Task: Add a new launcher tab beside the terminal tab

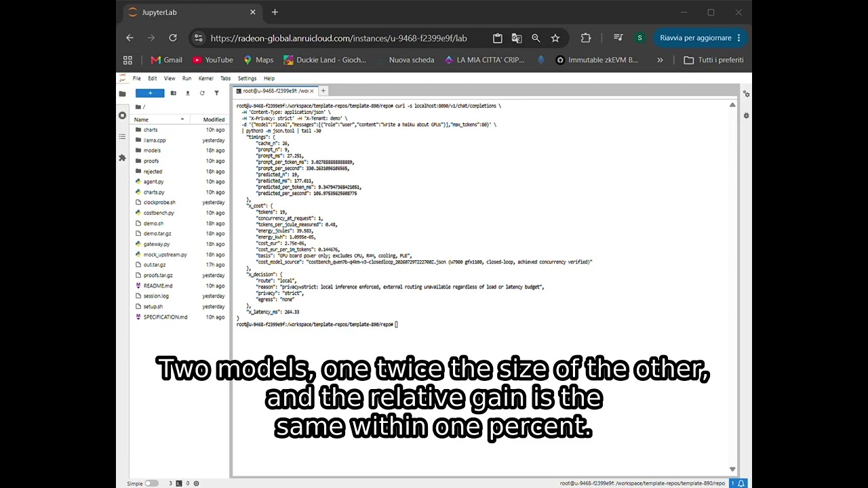Action: [323, 91]
